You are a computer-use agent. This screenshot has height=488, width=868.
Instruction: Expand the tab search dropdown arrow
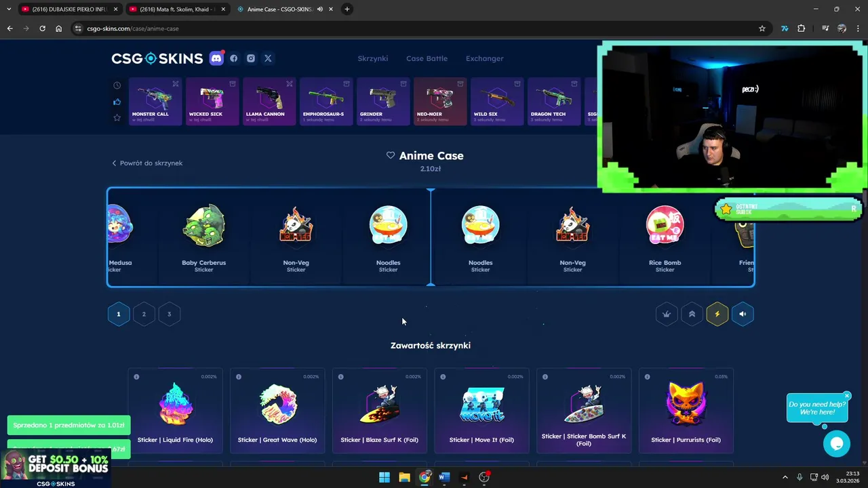click(9, 9)
